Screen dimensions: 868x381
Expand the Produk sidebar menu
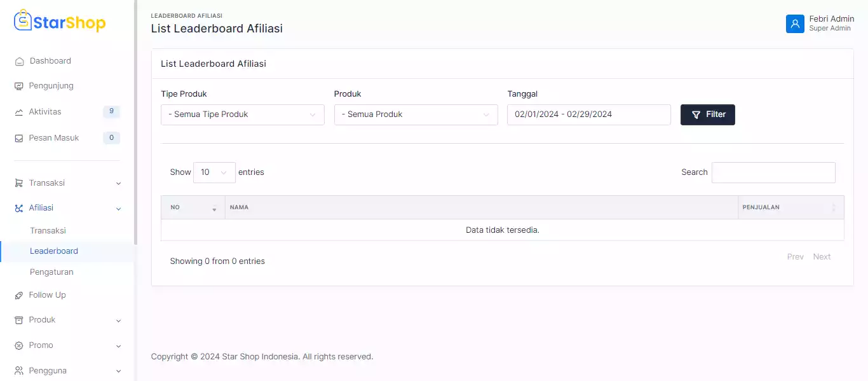pos(67,320)
